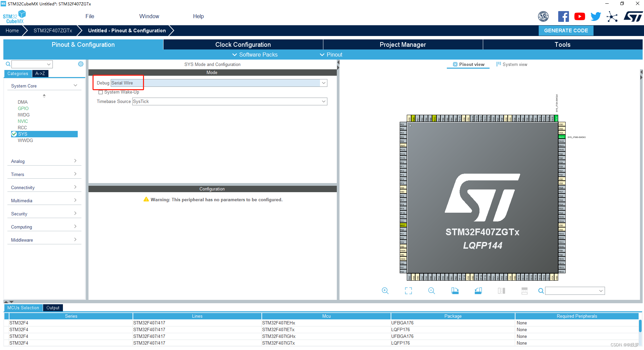644x350 pixels.
Task: Select NVIC in System Core
Action: tap(23, 121)
